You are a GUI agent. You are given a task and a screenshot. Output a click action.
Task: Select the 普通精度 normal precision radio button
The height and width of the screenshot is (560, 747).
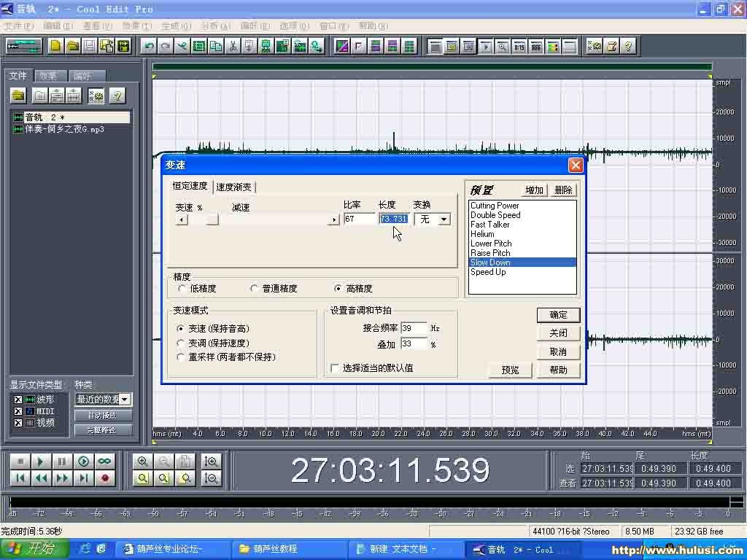click(x=254, y=289)
